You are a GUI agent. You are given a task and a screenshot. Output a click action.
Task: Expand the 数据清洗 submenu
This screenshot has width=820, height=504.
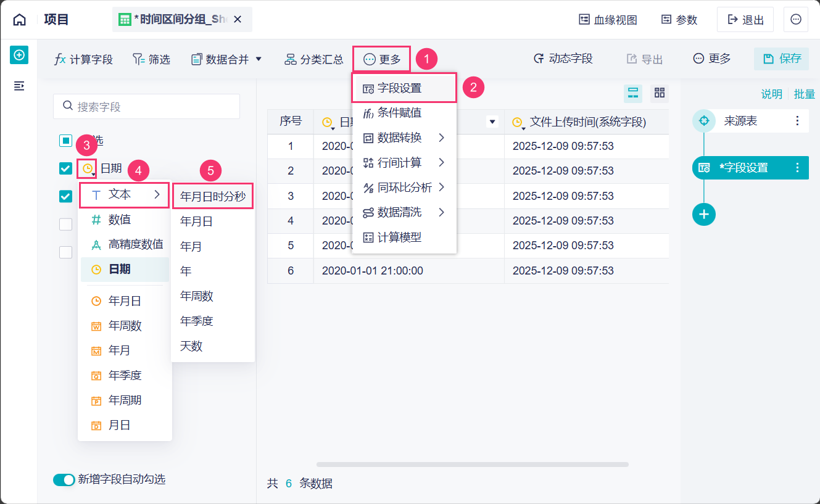[404, 212]
